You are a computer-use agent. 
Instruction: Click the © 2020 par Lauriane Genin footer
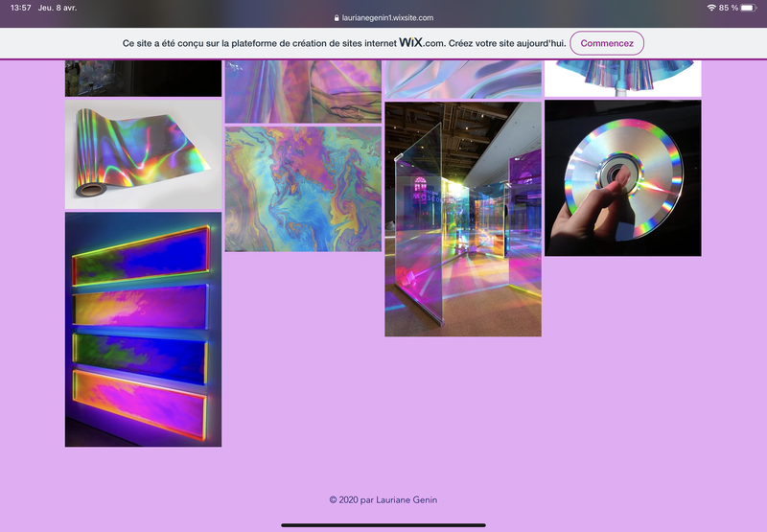point(383,499)
